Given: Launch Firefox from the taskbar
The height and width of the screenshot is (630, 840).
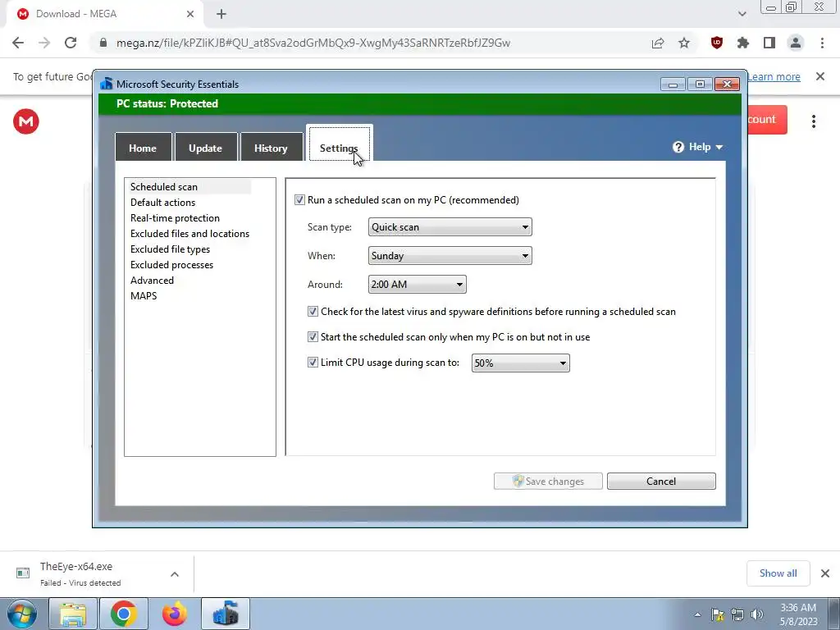Looking at the screenshot, I should click(175, 614).
